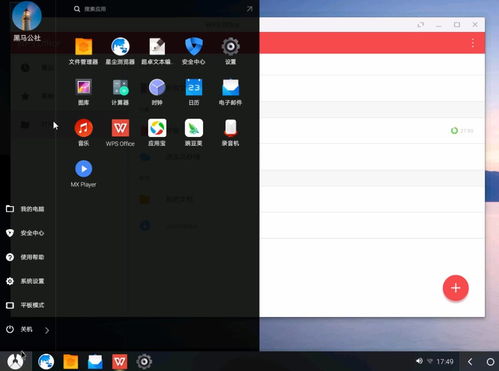Screen dimensions: 499x371
Task: Open the 计算器 calculator app
Action: (120, 92)
